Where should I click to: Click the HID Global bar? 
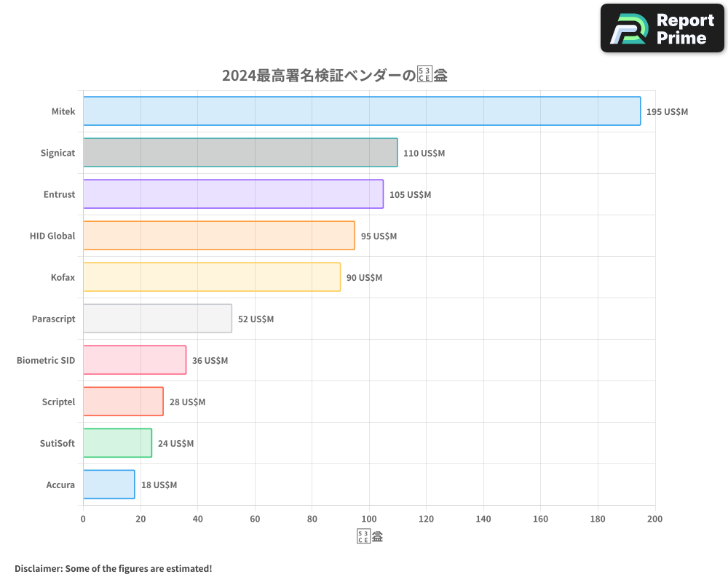click(218, 236)
